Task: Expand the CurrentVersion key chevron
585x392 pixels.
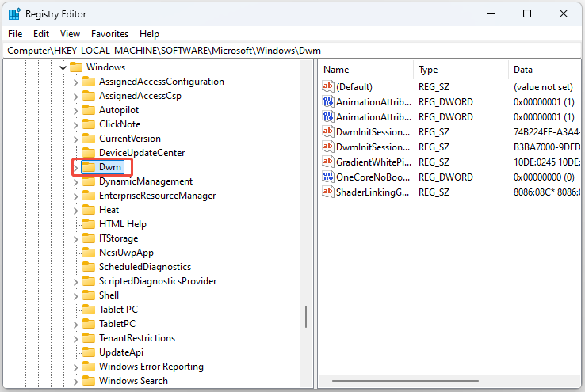Action: tap(76, 139)
